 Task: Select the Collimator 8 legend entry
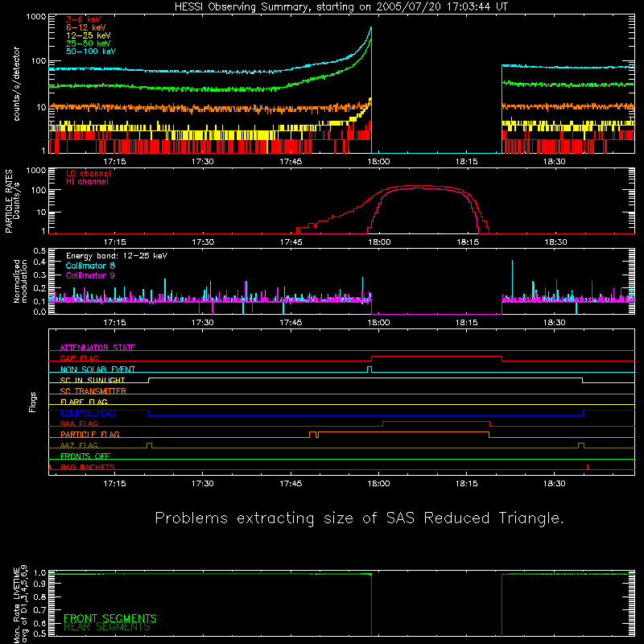click(x=90, y=266)
